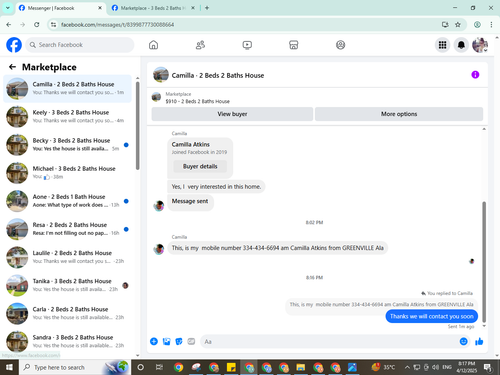Open the notification center icon
The height and width of the screenshot is (375, 500).
click(488, 367)
